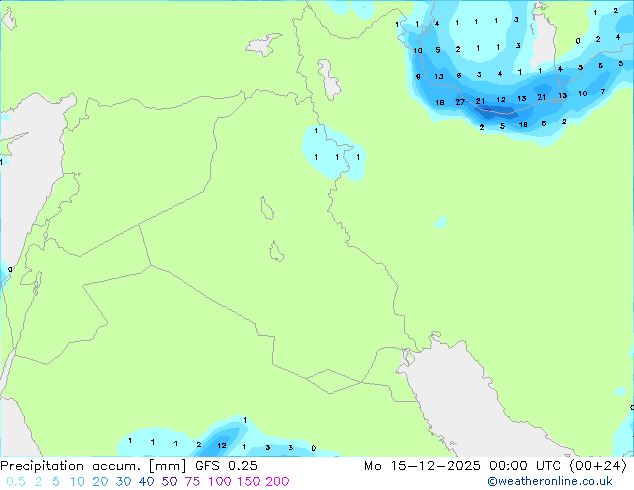Screen dimensions: 634x490
Task: Click the '00:00 UTC' time label
Action: (525, 466)
